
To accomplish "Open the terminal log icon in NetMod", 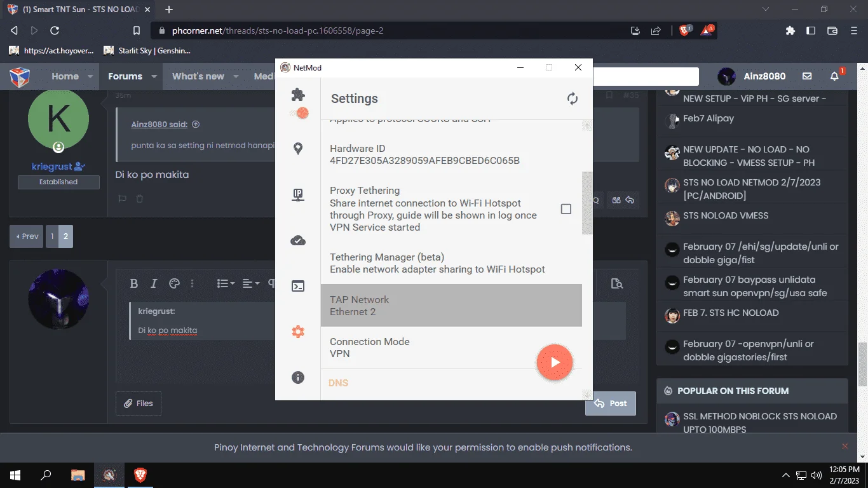I will point(298,286).
